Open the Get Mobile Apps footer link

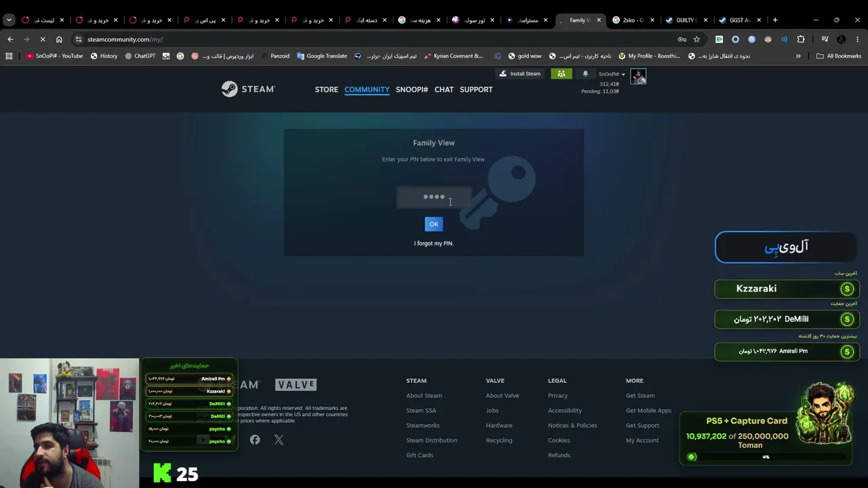(x=648, y=411)
